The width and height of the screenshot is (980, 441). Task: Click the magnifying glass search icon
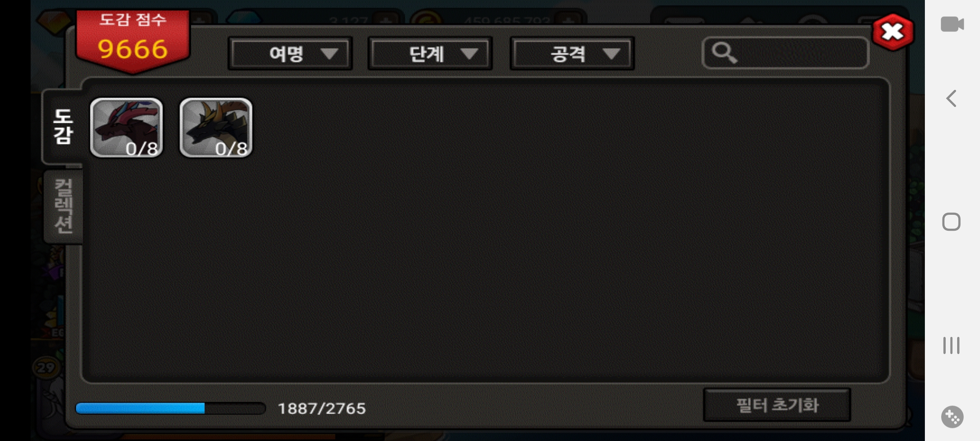coord(724,53)
